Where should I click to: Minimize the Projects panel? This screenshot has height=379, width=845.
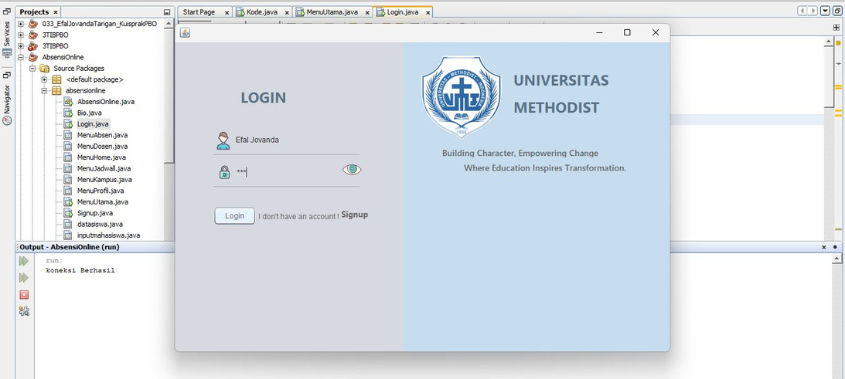pyautogui.click(x=167, y=12)
